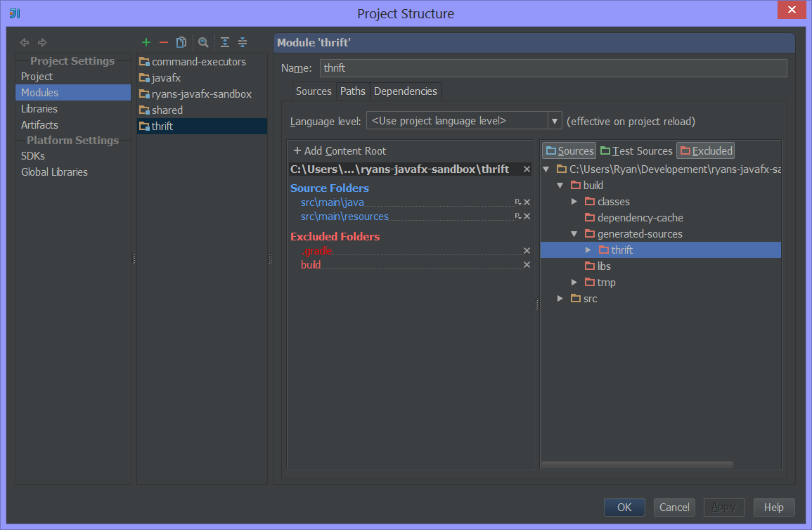Remove .gradle from excluded folders
The image size is (812, 530).
pos(527,250)
